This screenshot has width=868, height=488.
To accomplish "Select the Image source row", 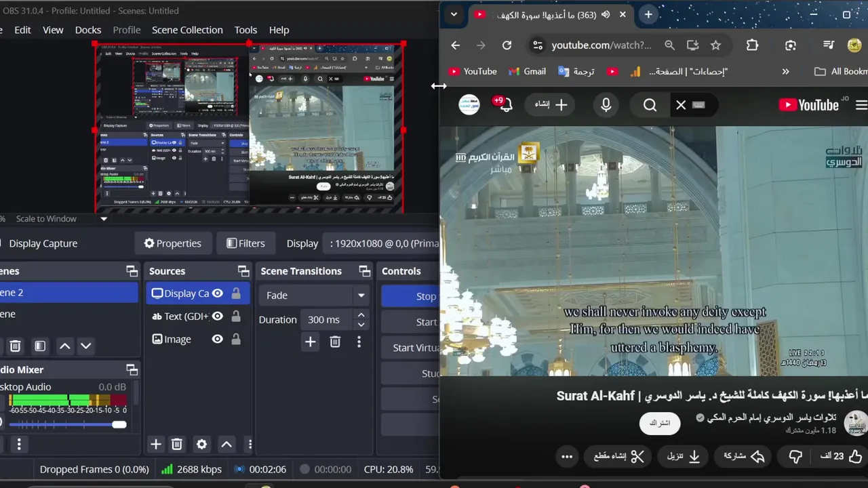I will click(197, 339).
